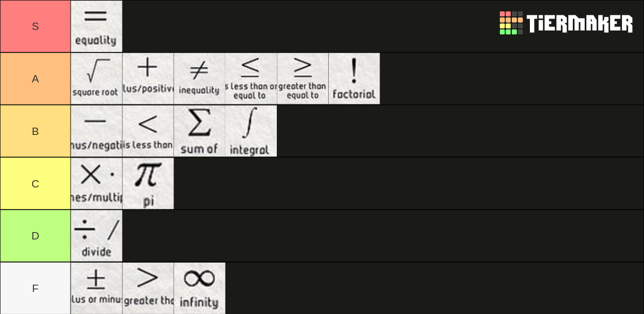This screenshot has width=644, height=314.
Task: Click the white F tier label
Action: coord(35,289)
